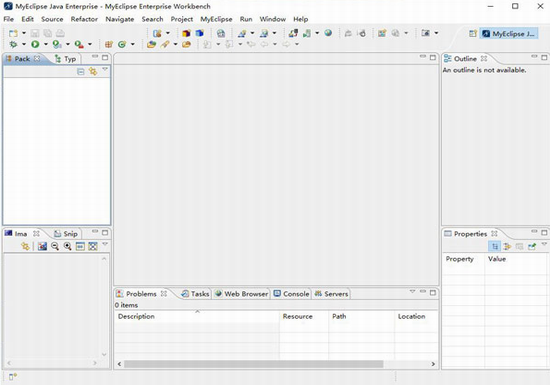Open the Open Perspective icon beside MyEclipse J...
Image resolution: width=550 pixels, height=385 pixels.
(x=473, y=33)
